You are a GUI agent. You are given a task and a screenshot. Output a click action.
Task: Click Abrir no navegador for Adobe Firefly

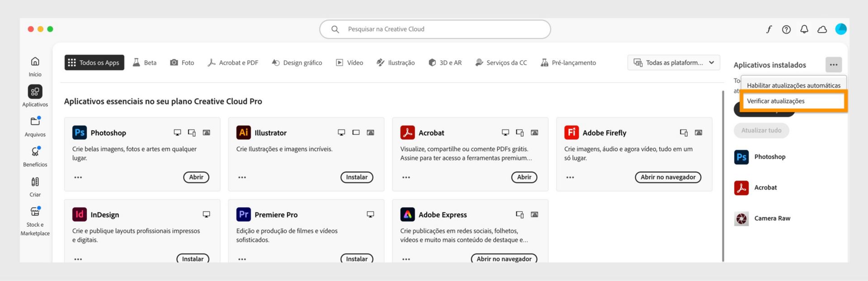pyautogui.click(x=668, y=177)
